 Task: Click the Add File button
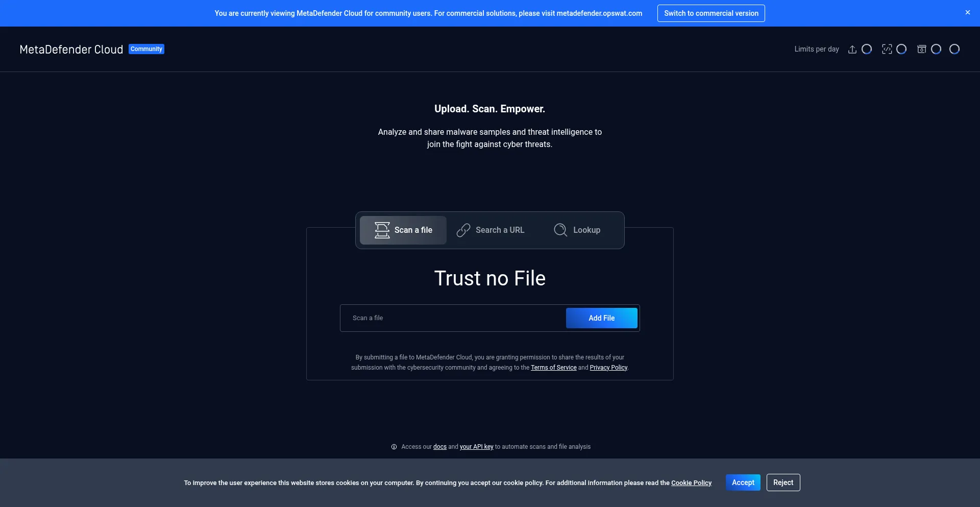(602, 318)
